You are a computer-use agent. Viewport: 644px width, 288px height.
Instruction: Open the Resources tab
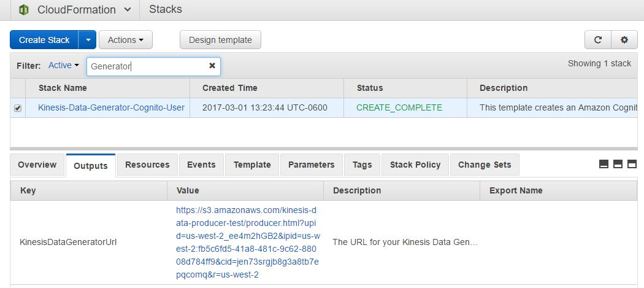point(147,165)
